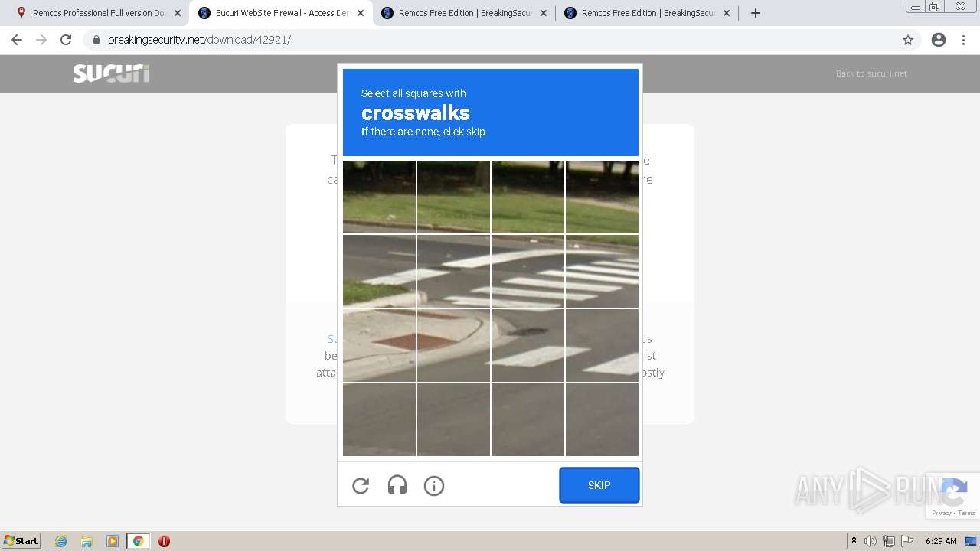Follow the Back to sucuri.net link
Viewport: 980px width, 551px height.
[871, 73]
